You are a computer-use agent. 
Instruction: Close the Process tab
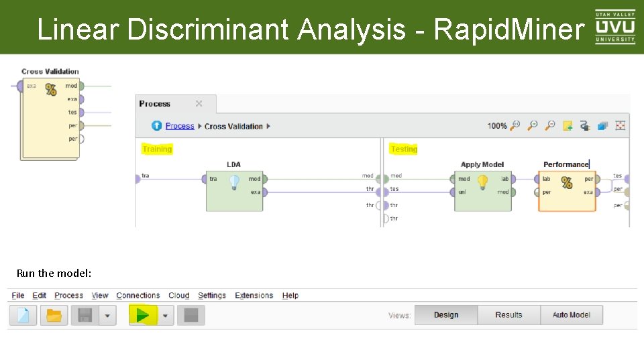(199, 103)
